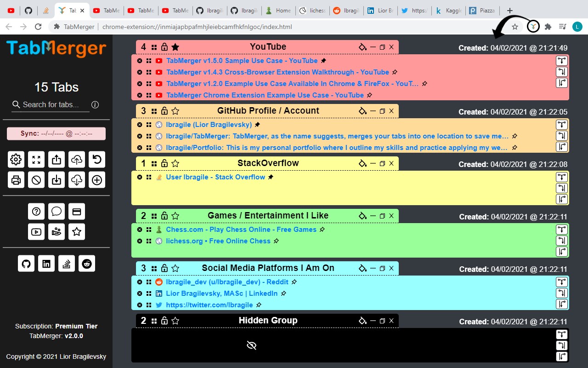Viewport: 588px width, 368px height.
Task: Toggle lock on YouTube group
Action: point(164,47)
